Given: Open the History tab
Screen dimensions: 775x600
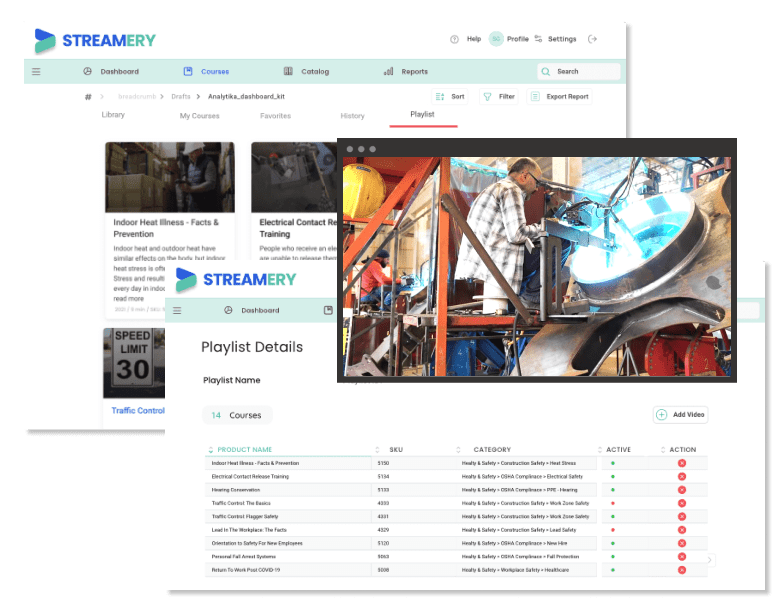Looking at the screenshot, I should click(x=352, y=116).
